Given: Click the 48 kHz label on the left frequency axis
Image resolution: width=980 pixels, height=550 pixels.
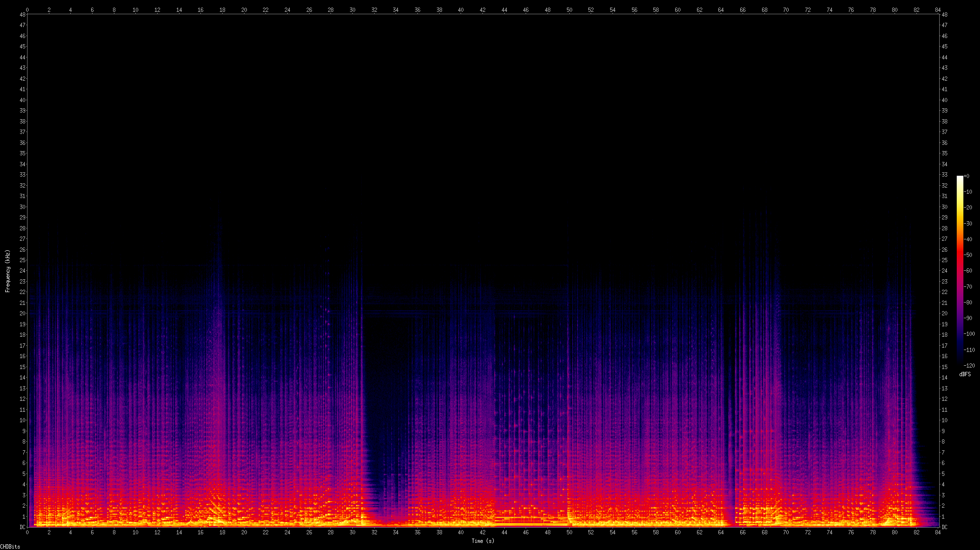Looking at the screenshot, I should click(22, 14).
